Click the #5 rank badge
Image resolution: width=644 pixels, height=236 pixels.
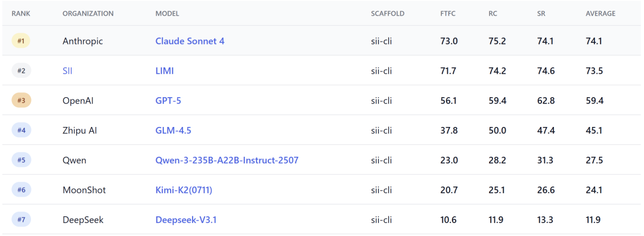click(21, 160)
